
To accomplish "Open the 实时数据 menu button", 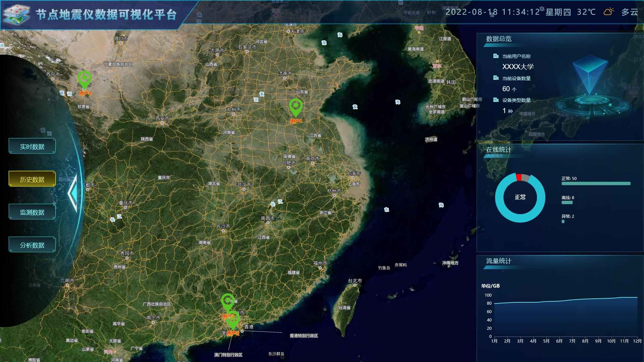I will pyautogui.click(x=32, y=146).
